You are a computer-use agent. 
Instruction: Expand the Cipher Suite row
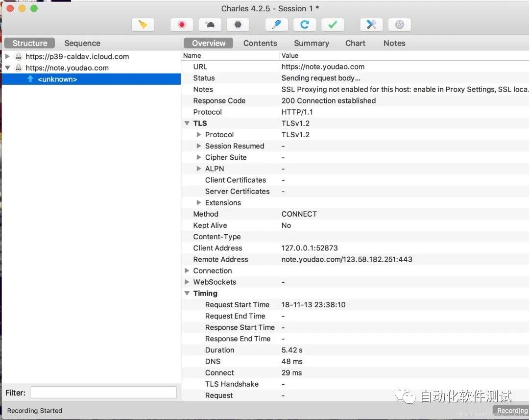pos(199,157)
